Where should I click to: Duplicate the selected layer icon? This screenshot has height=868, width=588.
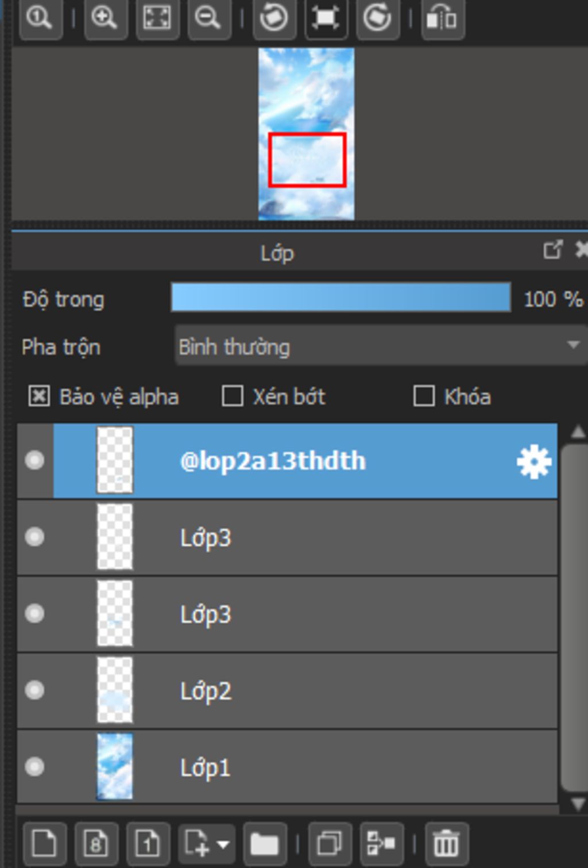tap(330, 844)
